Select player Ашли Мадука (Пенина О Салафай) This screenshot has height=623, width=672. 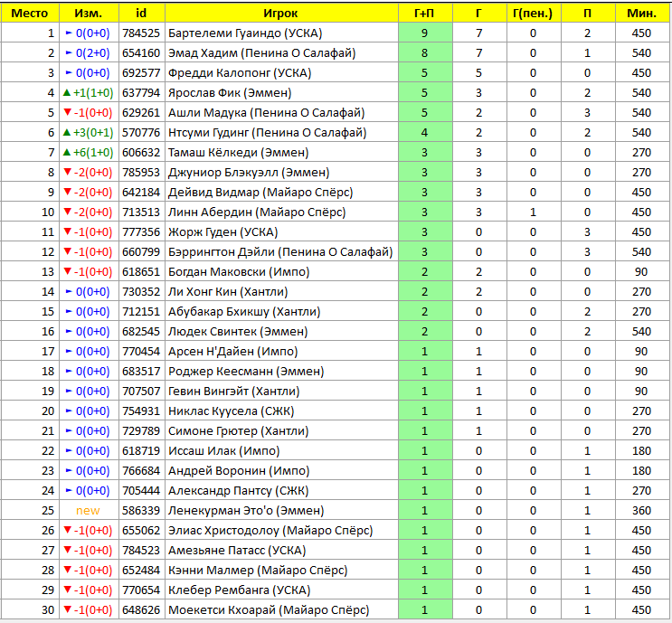(x=266, y=113)
